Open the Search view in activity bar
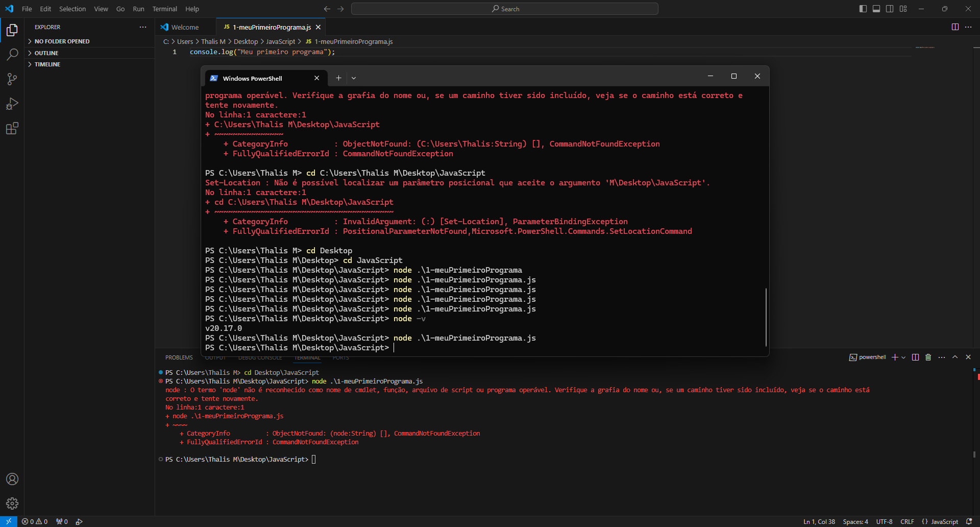The height and width of the screenshot is (527, 980). [x=12, y=55]
